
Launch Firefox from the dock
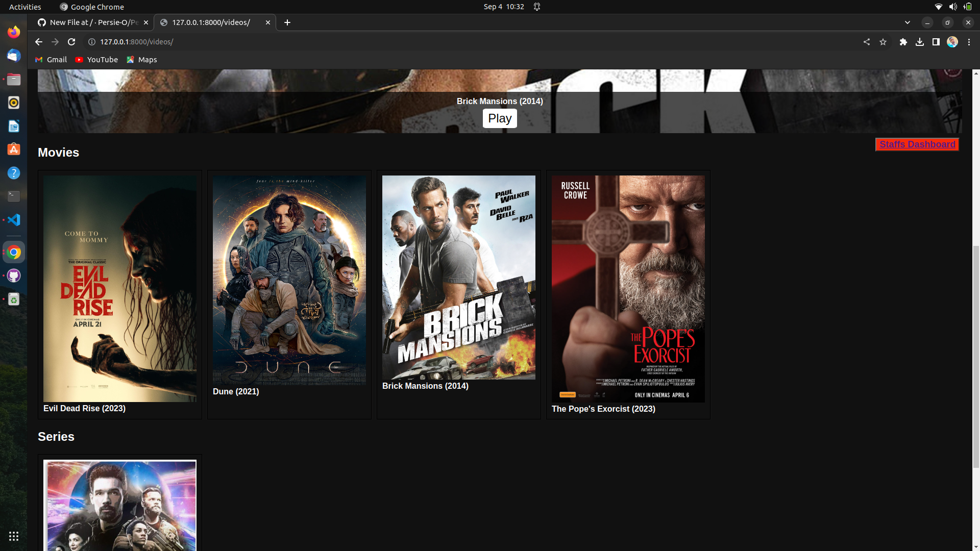pyautogui.click(x=14, y=32)
